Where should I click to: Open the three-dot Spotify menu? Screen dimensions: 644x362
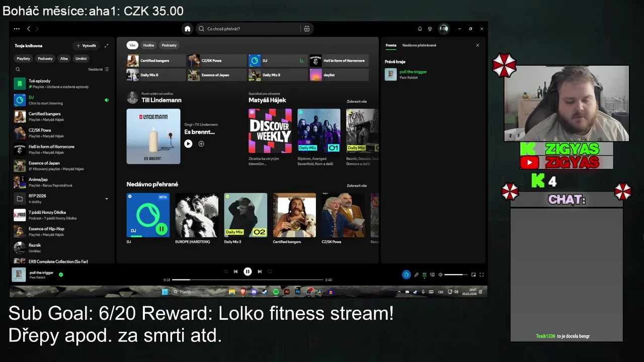pyautogui.click(x=17, y=29)
